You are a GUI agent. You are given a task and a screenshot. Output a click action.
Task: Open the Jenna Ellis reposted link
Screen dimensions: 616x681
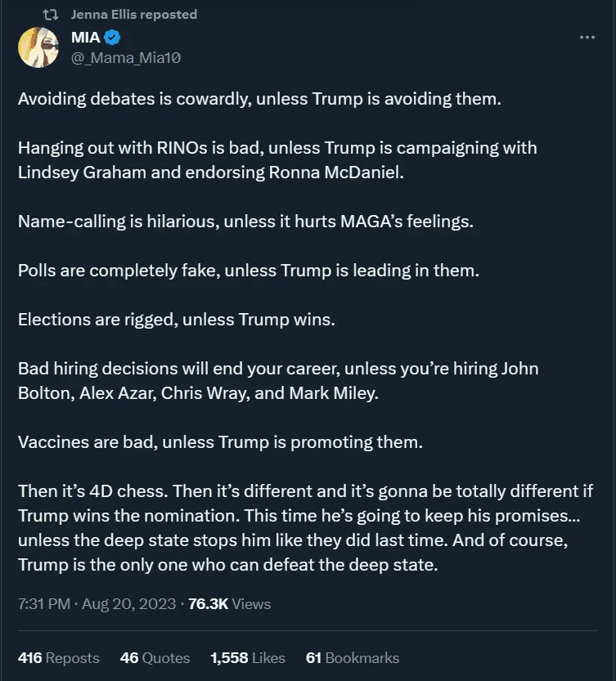click(x=133, y=15)
